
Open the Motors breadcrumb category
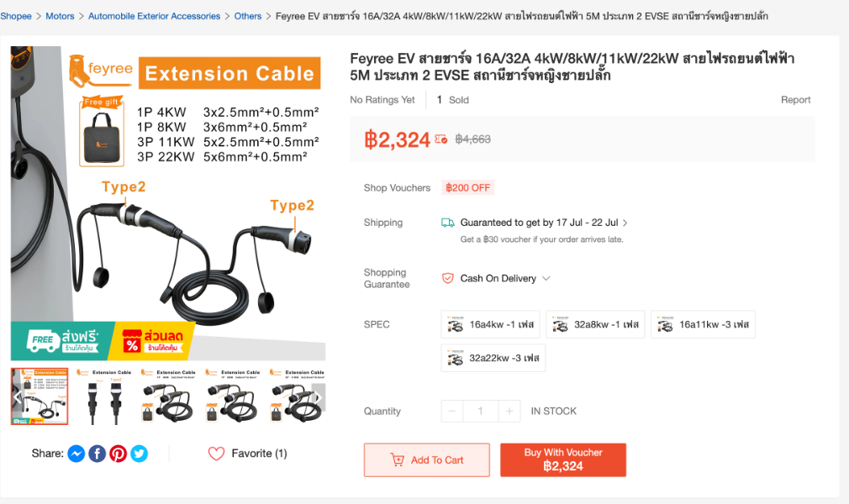pyautogui.click(x=60, y=16)
